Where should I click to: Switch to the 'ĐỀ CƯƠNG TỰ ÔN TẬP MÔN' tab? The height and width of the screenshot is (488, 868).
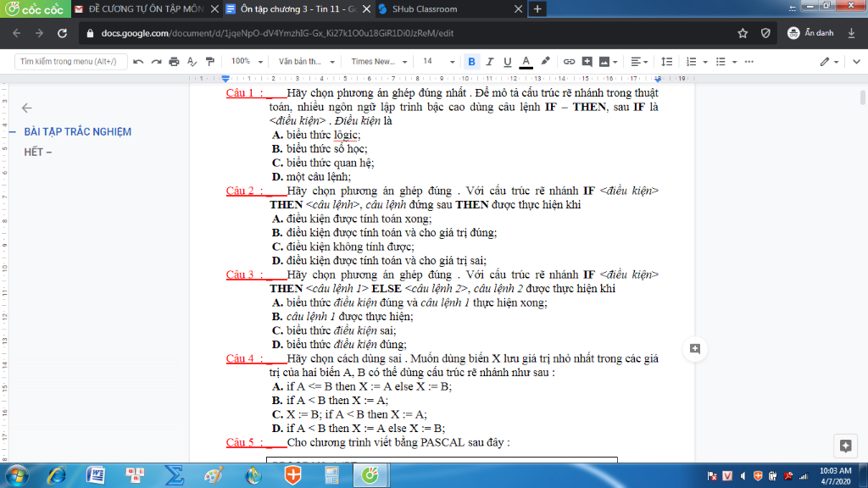(146, 8)
